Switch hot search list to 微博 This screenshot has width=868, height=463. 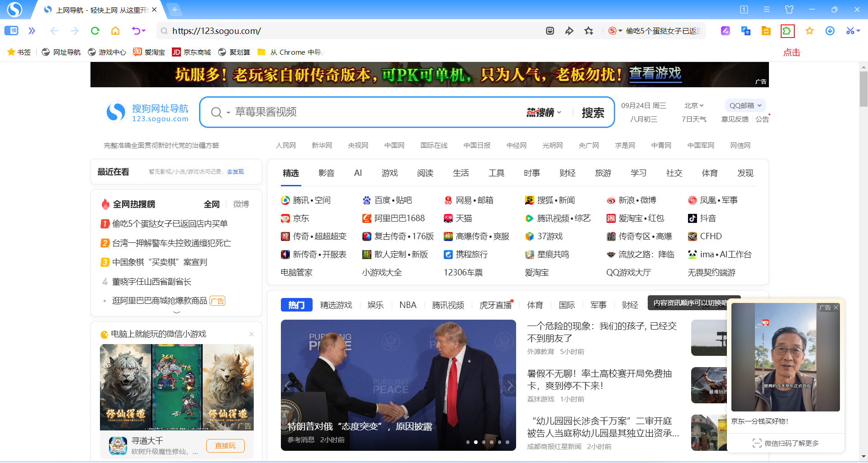[241, 204]
